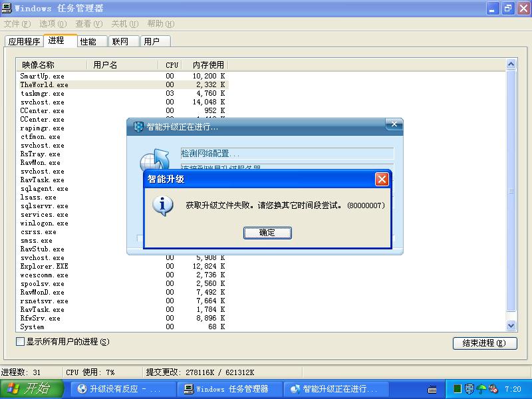This screenshot has width=532, height=399.
Task: Click the 智能升级正在进行 taskbar button
Action: tap(336, 389)
